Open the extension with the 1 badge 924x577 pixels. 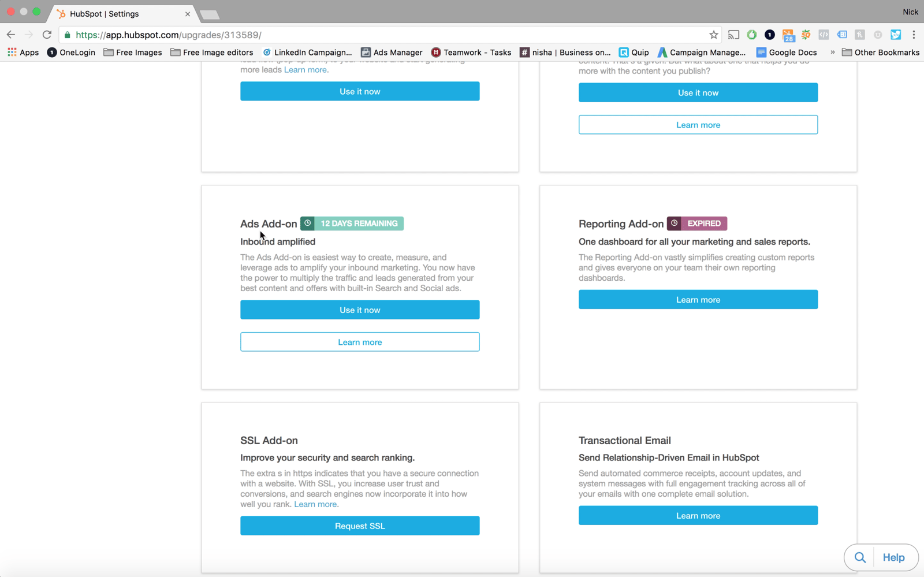769,35
